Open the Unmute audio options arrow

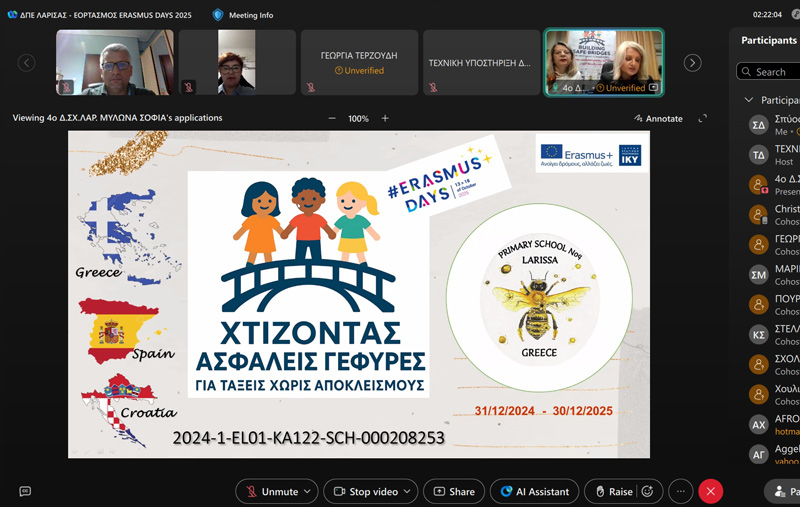[307, 491]
